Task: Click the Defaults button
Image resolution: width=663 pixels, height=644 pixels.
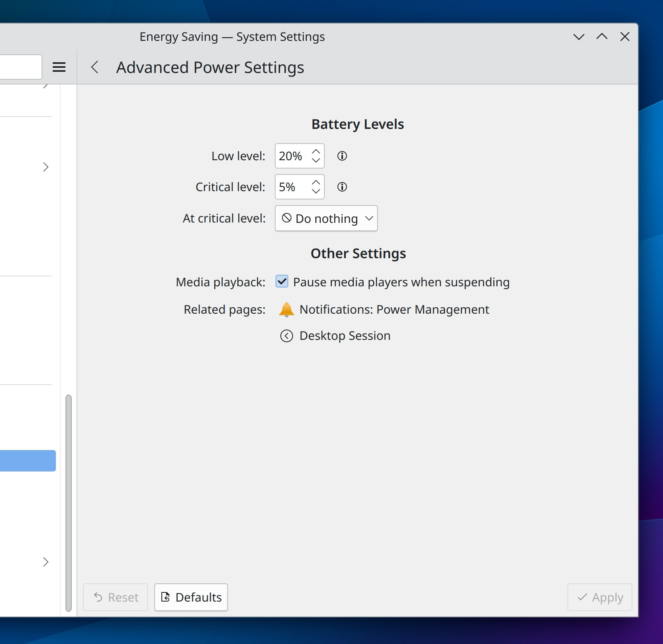Action: tap(191, 597)
